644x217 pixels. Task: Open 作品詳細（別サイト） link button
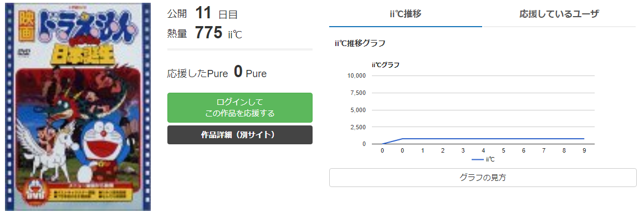pos(240,135)
